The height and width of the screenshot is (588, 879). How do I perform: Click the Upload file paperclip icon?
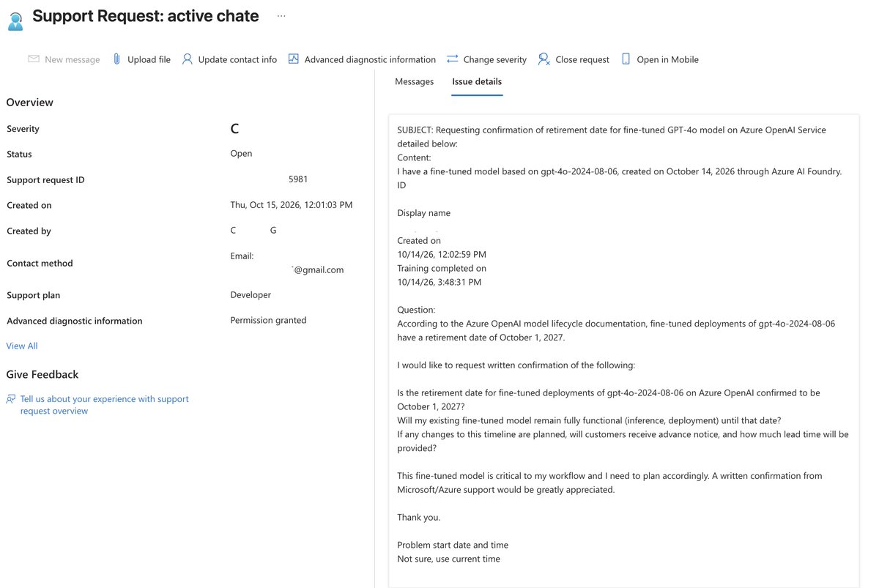pos(116,59)
